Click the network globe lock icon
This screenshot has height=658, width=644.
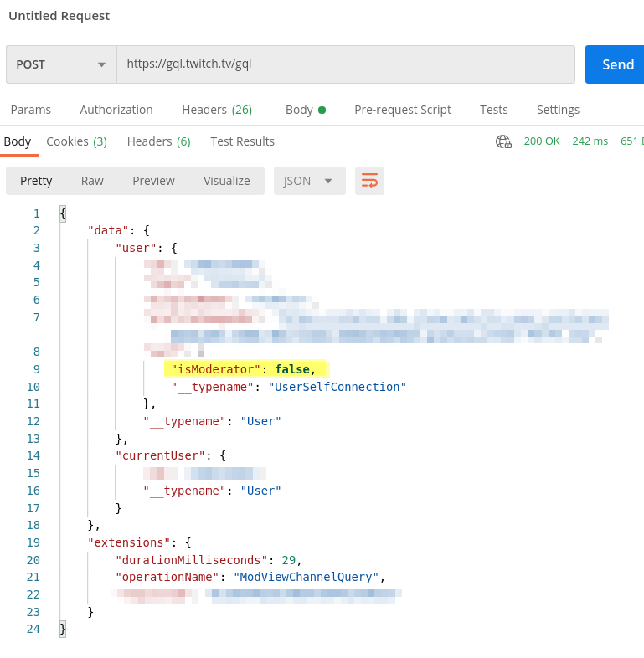point(503,141)
